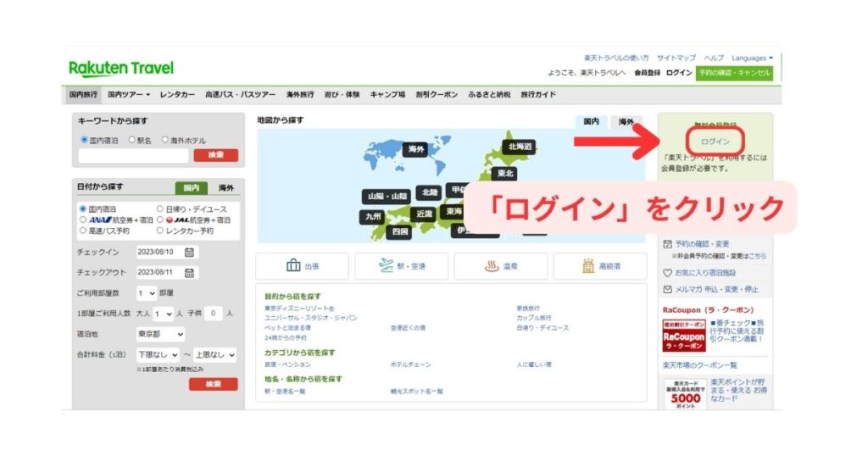The width and height of the screenshot is (868, 456).
Task: Click the Rakuten Travel logo
Action: tap(121, 68)
